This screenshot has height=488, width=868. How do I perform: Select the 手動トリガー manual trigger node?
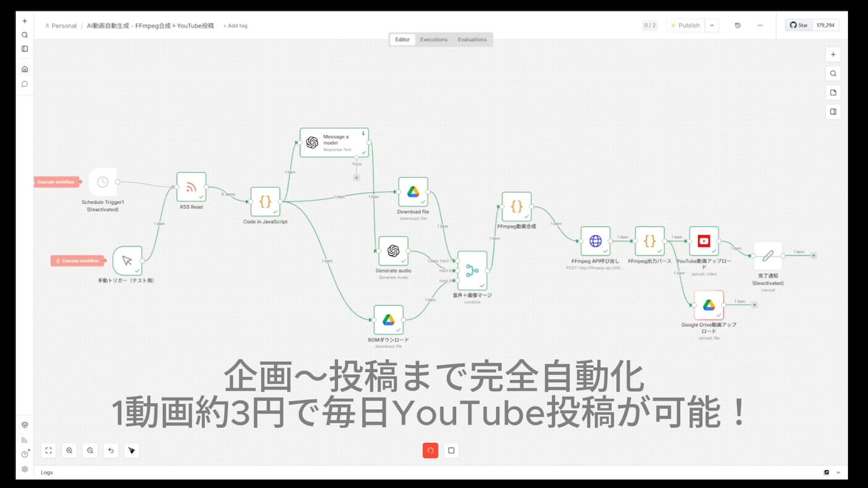(x=127, y=261)
